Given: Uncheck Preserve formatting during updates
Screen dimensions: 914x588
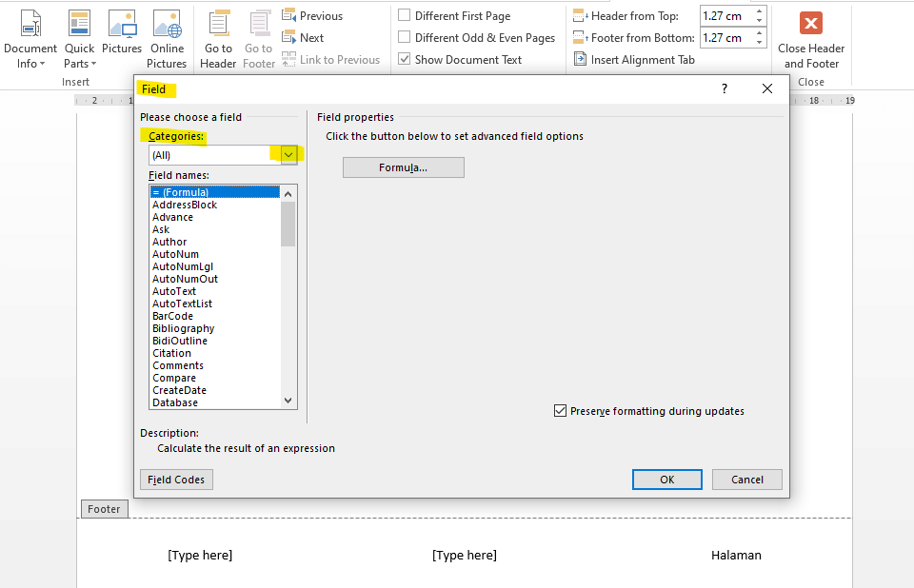Looking at the screenshot, I should pos(560,411).
